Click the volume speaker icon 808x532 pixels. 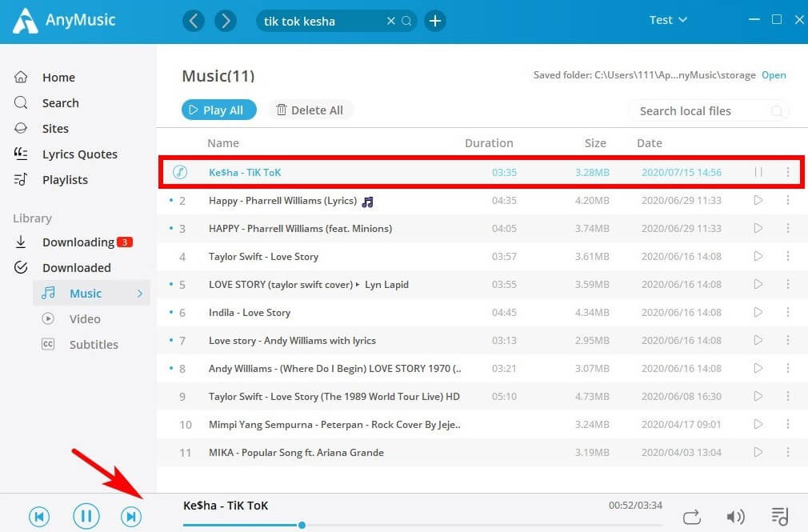coord(735,517)
